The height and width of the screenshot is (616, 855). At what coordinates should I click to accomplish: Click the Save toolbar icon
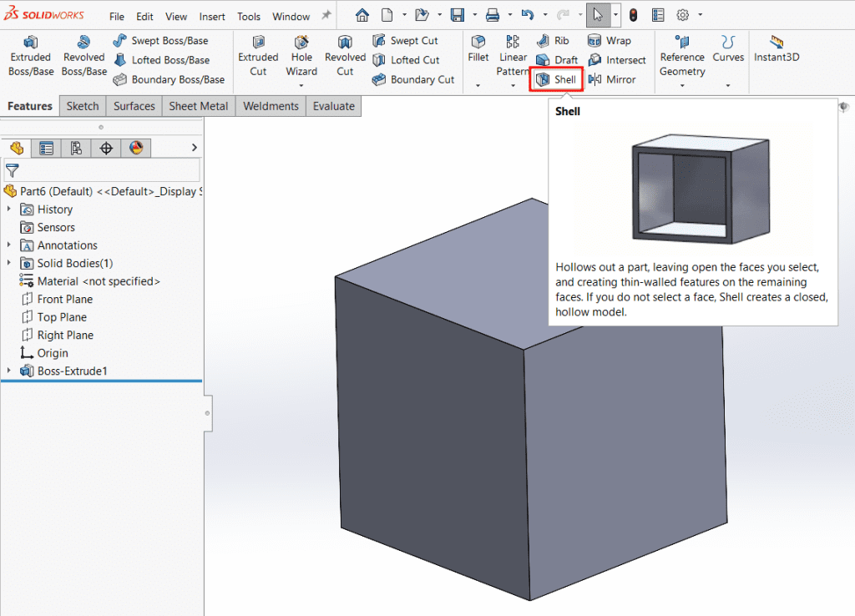[457, 15]
